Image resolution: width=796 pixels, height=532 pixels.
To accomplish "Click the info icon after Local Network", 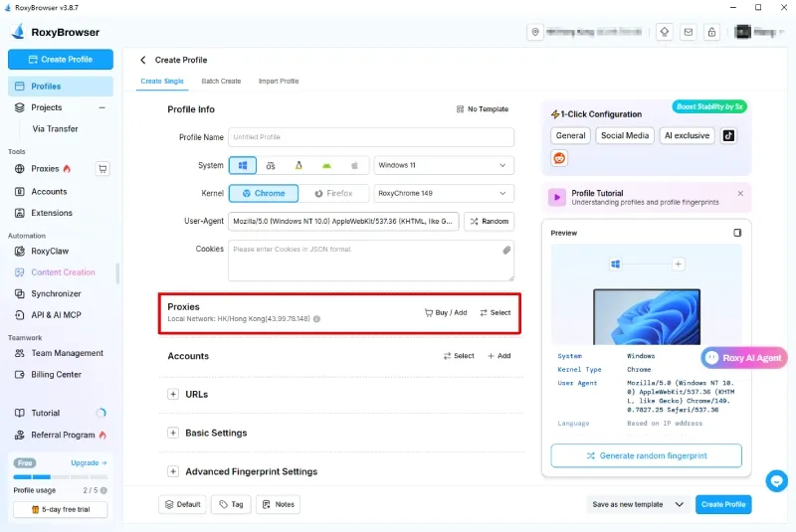I will [316, 319].
